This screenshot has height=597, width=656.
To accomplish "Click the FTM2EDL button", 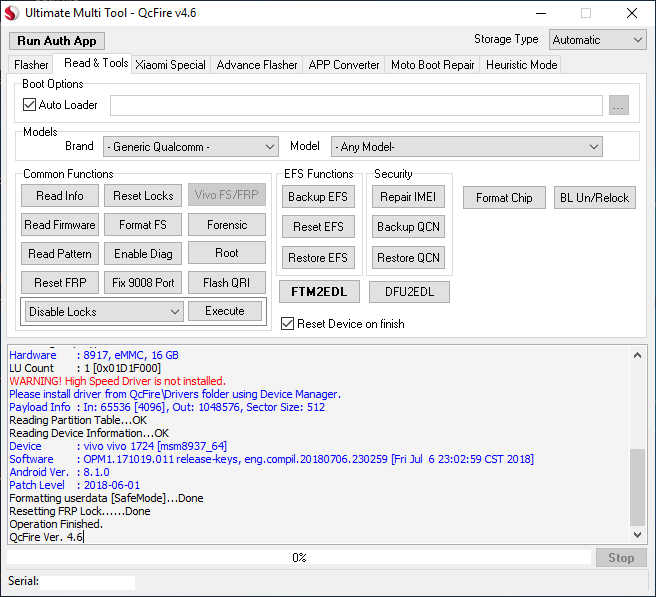I will [319, 292].
